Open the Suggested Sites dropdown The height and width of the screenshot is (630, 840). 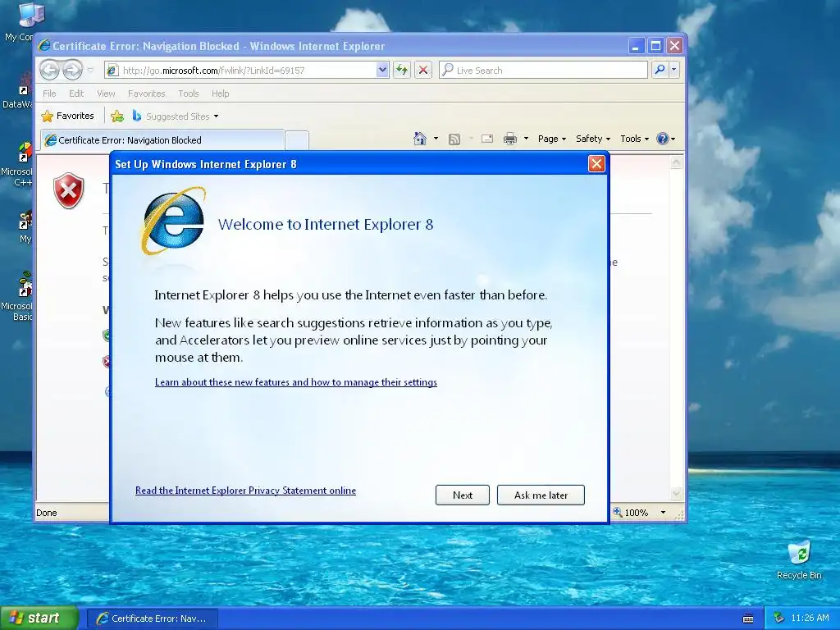click(x=176, y=116)
